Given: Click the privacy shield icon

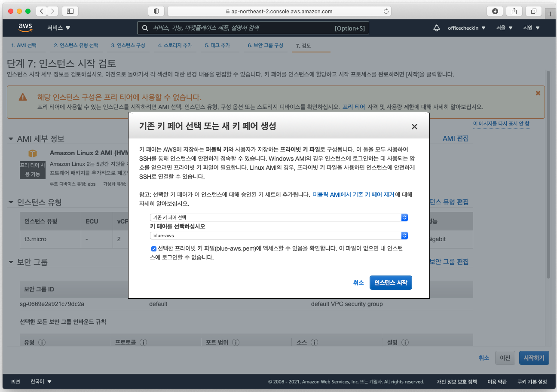Looking at the screenshot, I should click(x=156, y=11).
